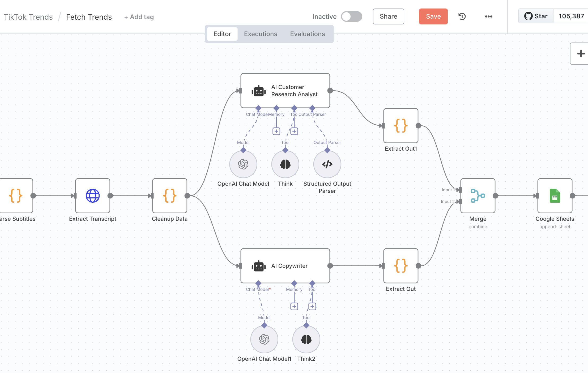Switch to the Executions tab

(x=260, y=34)
